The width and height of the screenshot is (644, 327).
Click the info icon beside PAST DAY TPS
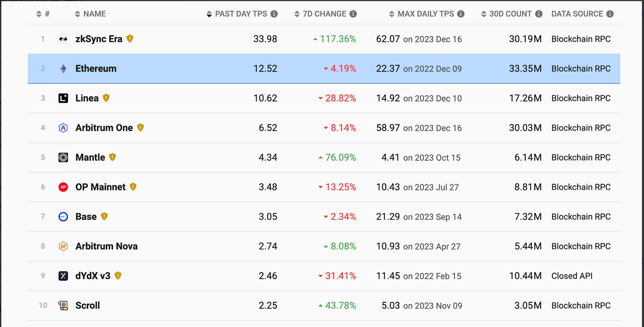pyautogui.click(x=274, y=14)
